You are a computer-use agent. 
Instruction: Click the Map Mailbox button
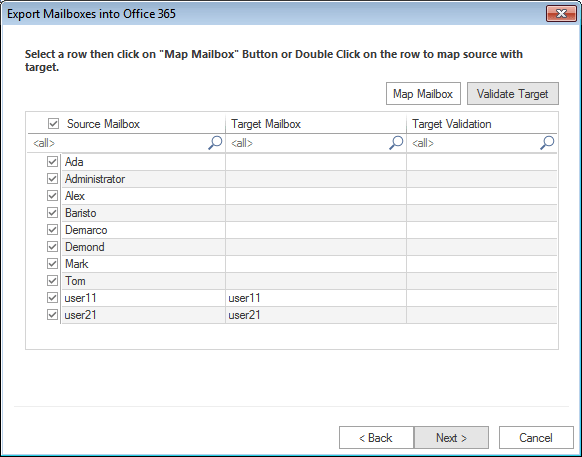tap(423, 94)
